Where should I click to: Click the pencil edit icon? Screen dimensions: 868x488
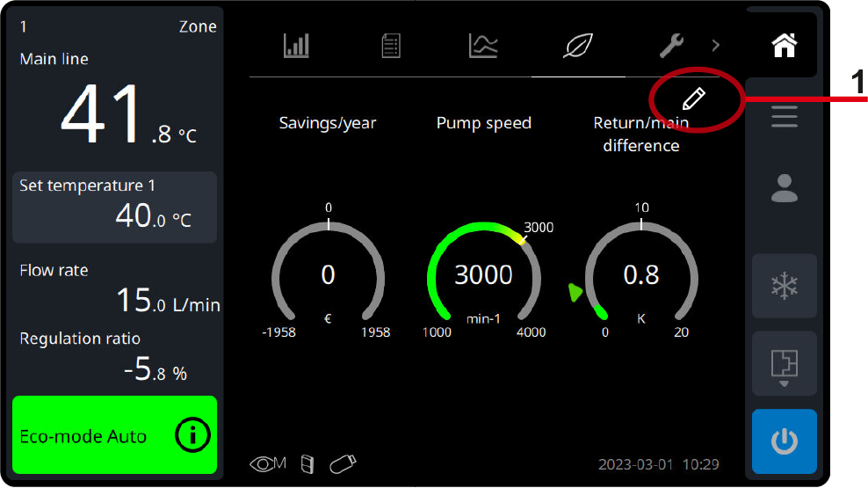click(x=693, y=98)
